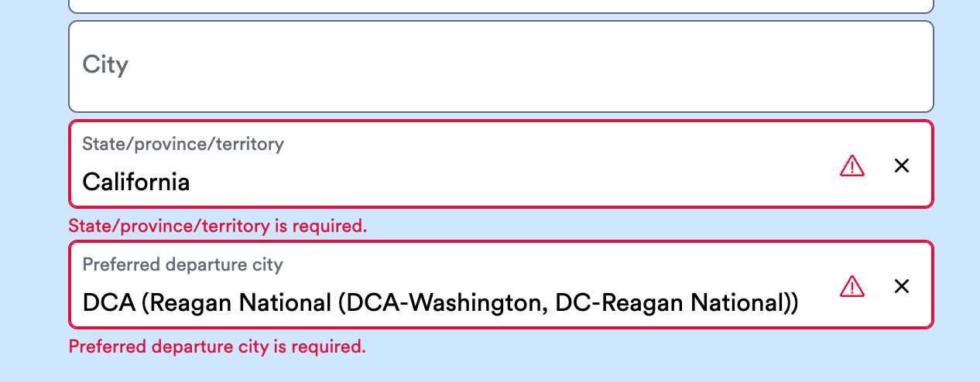Click the 'State/province/territory is required.' error message
The height and width of the screenshot is (382, 980).
[218, 227]
